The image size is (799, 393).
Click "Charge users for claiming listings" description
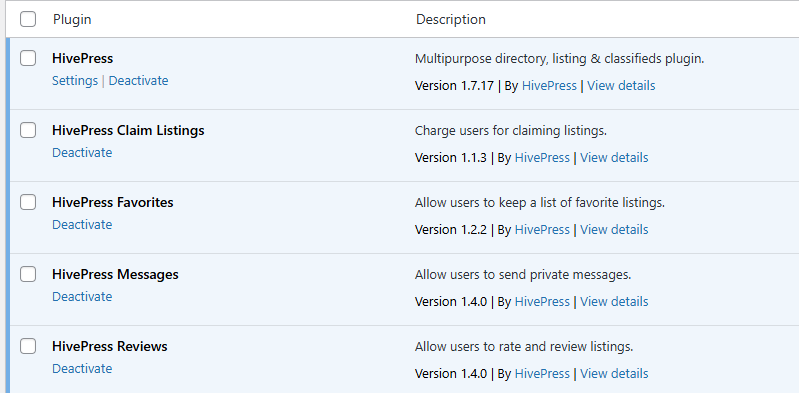point(511,131)
